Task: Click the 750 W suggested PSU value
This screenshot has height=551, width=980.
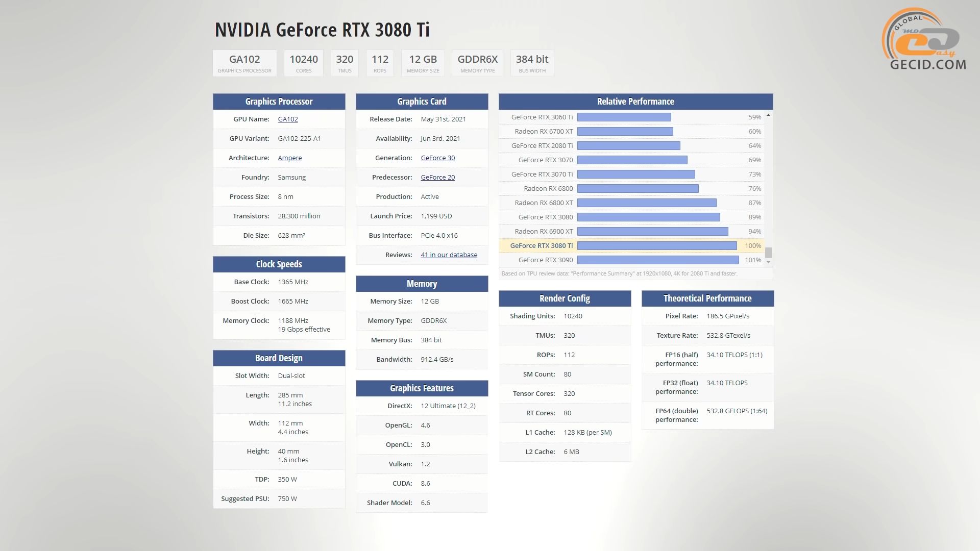Action: point(287,498)
